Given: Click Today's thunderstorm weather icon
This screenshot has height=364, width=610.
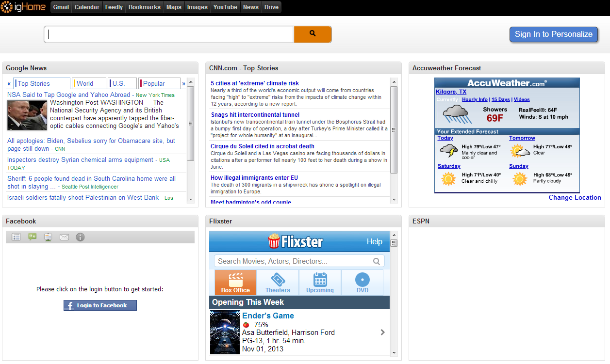Looking at the screenshot, I should click(x=448, y=151).
